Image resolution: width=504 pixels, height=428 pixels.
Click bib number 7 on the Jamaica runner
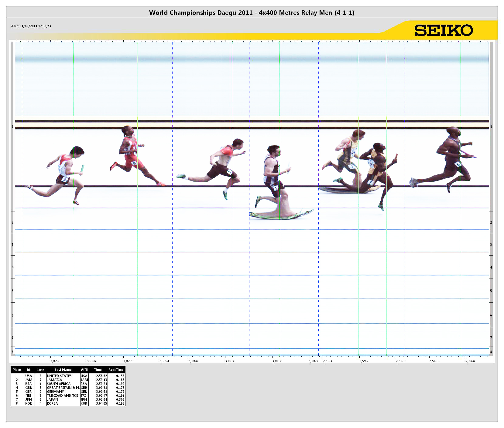(371, 182)
